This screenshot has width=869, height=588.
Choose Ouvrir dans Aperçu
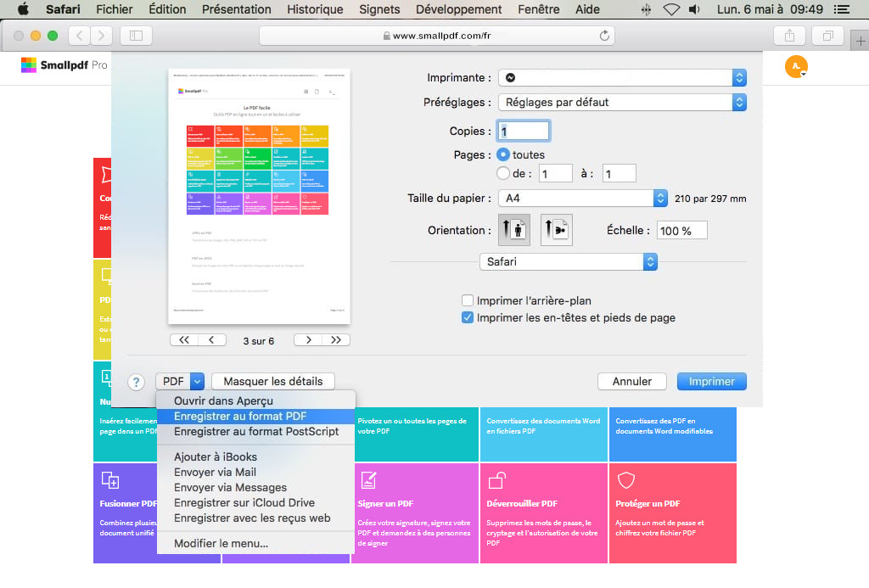coord(256,400)
